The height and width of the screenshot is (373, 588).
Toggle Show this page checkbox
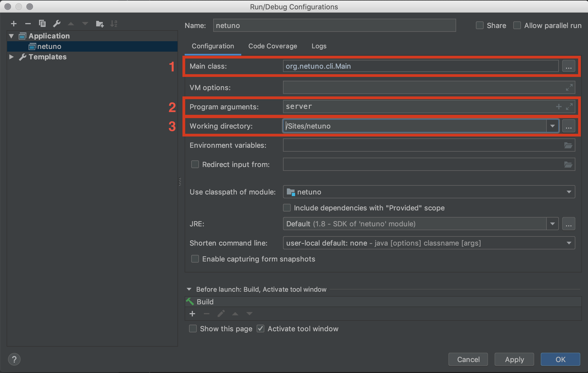(193, 329)
